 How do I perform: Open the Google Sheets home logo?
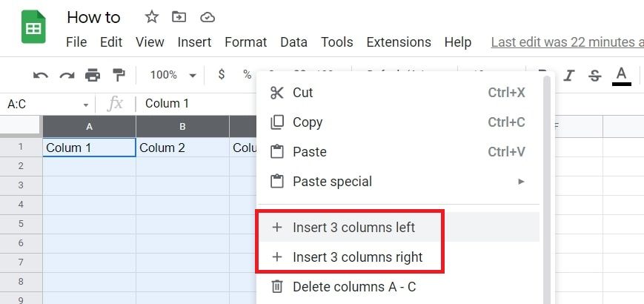coord(33,28)
